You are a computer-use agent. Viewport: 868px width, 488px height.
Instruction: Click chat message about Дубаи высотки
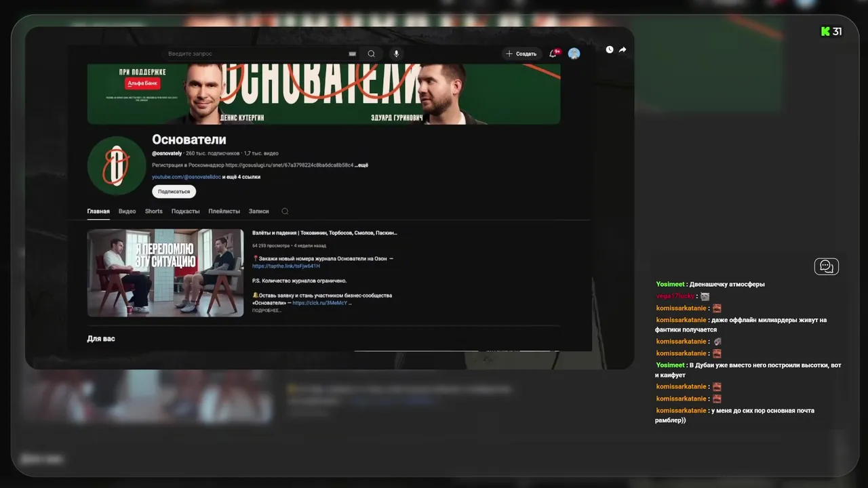tap(748, 370)
